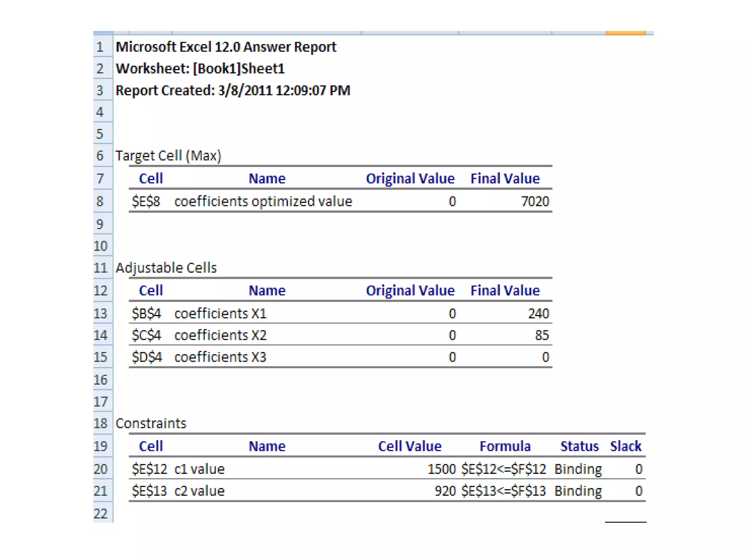Select the $E$8 cell reference
The height and width of the screenshot is (560, 747).
pos(146,201)
